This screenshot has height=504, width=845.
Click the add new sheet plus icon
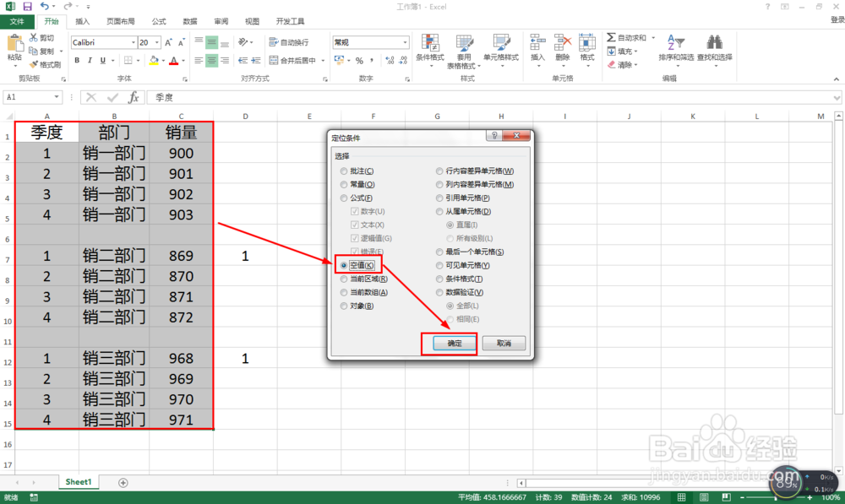point(123,482)
